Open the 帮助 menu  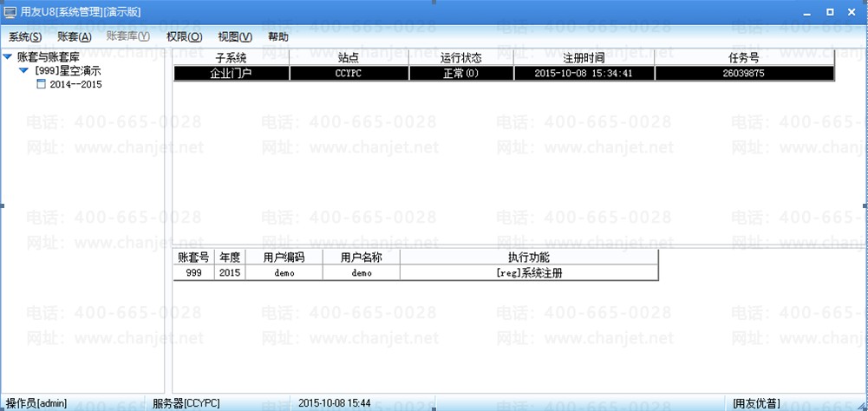(x=277, y=37)
